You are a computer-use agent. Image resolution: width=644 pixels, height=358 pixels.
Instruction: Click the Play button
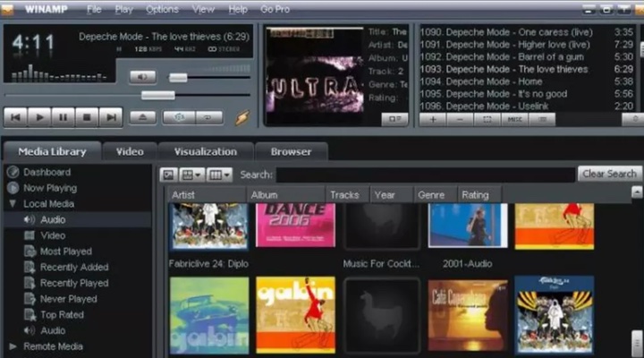tap(39, 117)
